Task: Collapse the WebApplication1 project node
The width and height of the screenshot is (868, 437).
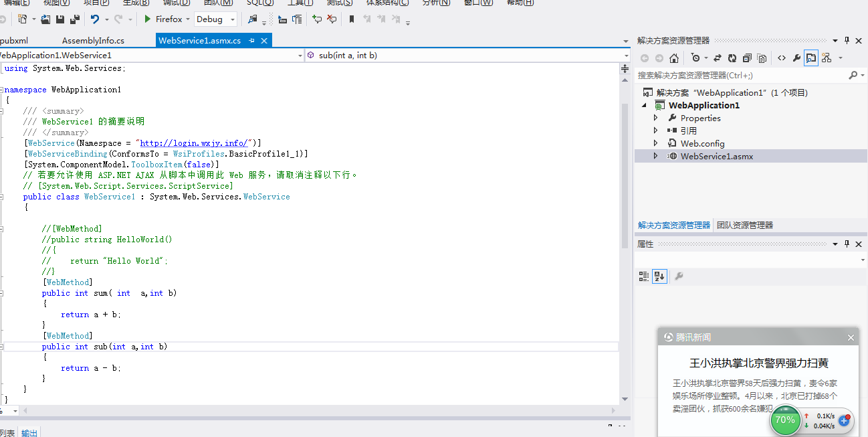Action: click(x=645, y=105)
